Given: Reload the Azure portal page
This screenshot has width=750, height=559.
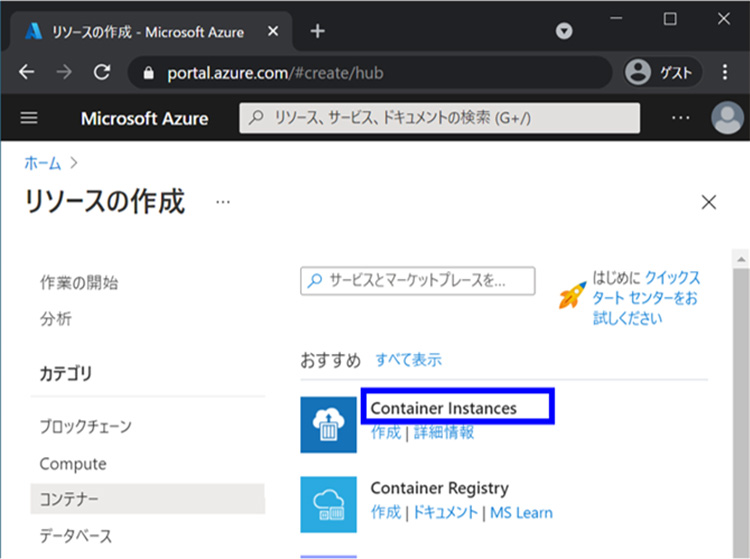Looking at the screenshot, I should (102, 72).
